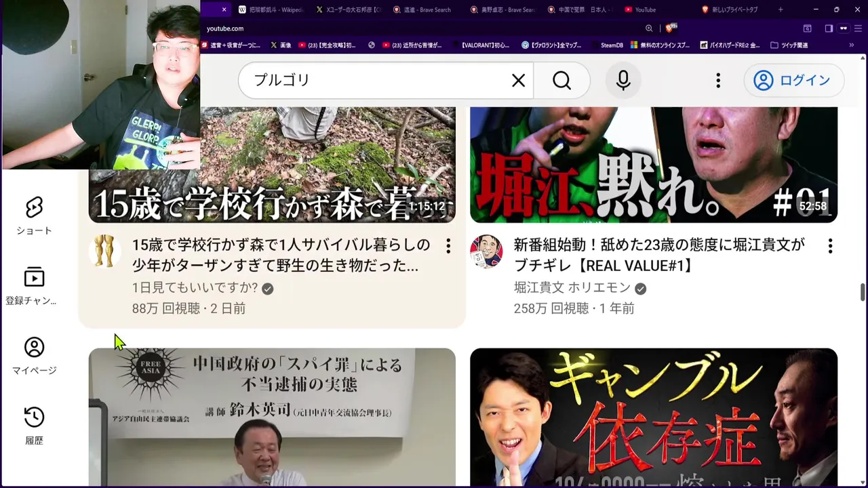868x488 pixels.
Task: Open the Brave Shields lion icon
Action: [670, 28]
